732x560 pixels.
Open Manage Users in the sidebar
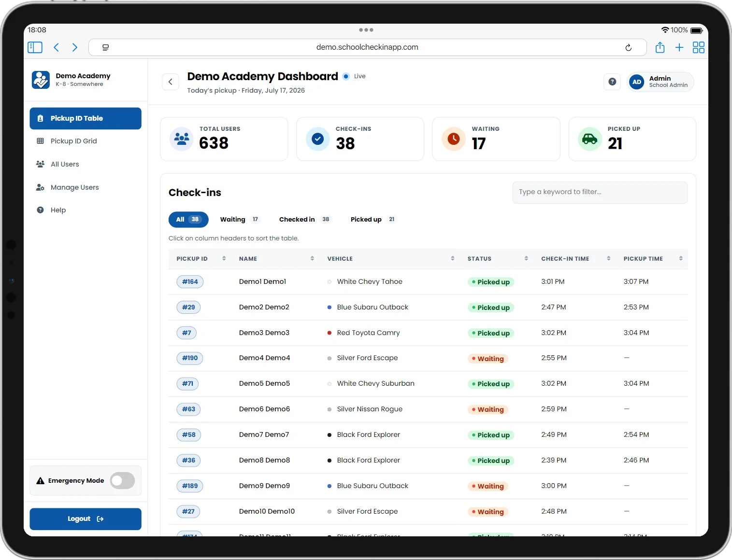86,187
